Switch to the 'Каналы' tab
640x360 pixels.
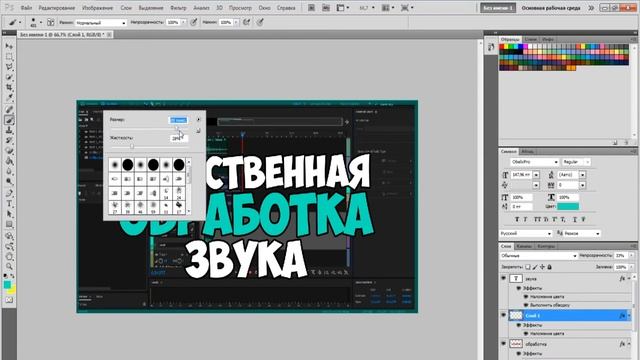tap(524, 246)
